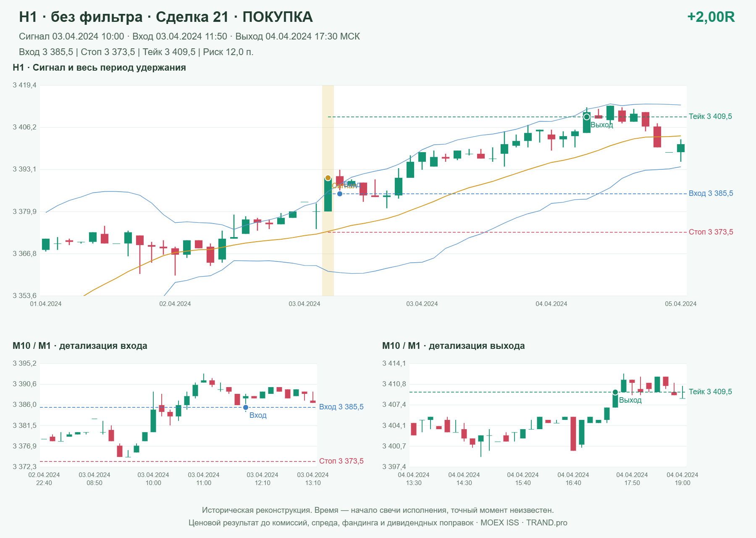Image resolution: width=756 pixels, height=538 pixels.
Task: Click the 05.04.2024 date axis label
Action: click(680, 304)
